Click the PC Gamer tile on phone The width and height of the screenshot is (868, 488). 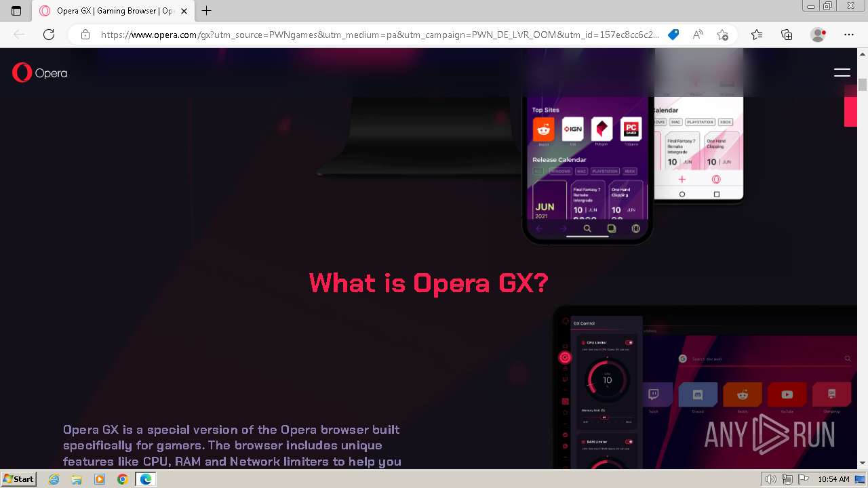coord(631,129)
